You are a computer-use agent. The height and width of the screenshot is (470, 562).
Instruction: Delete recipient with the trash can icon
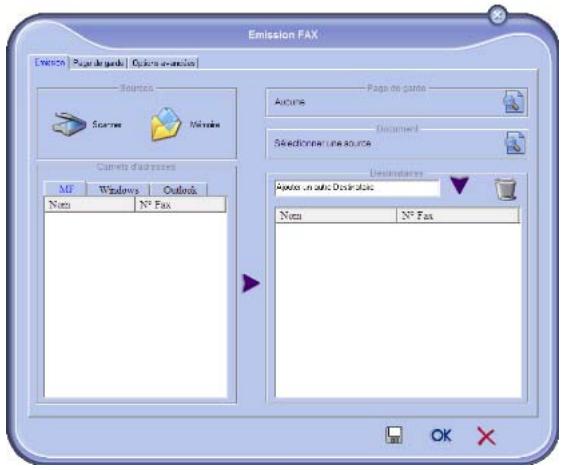[x=505, y=189]
